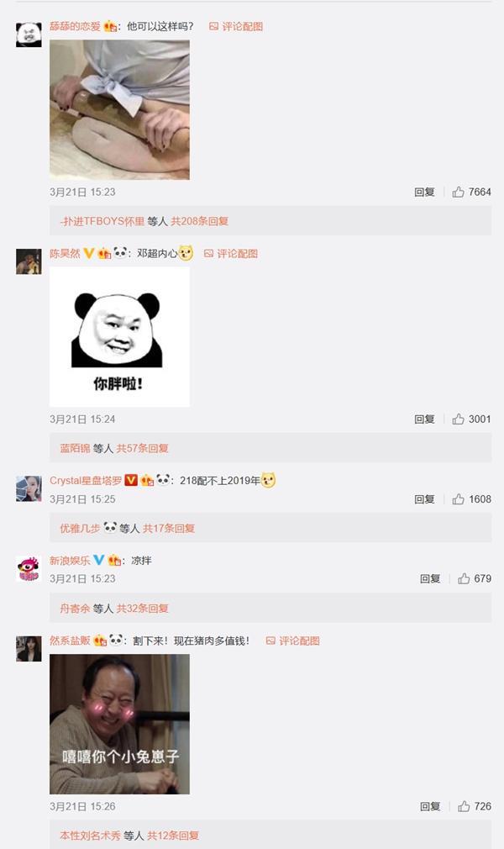504x849 pixels.
Task: Show 共12条回复 replies
Action: 173,836
